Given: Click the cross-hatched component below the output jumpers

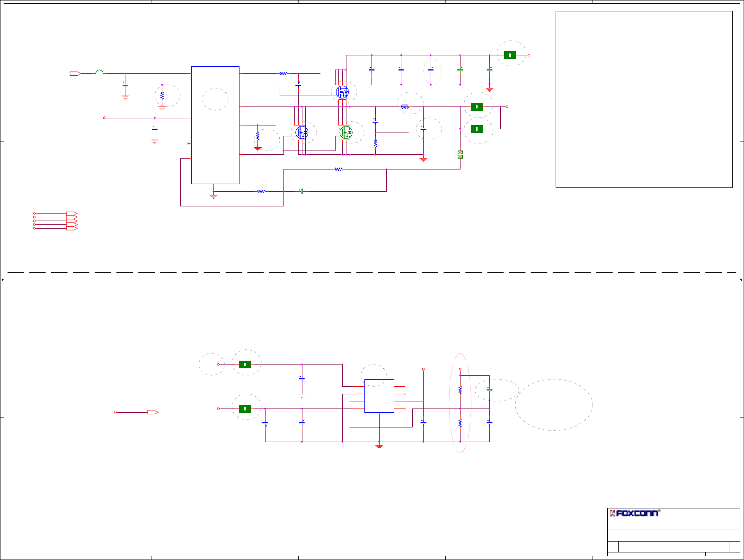Looking at the screenshot, I should (460, 154).
